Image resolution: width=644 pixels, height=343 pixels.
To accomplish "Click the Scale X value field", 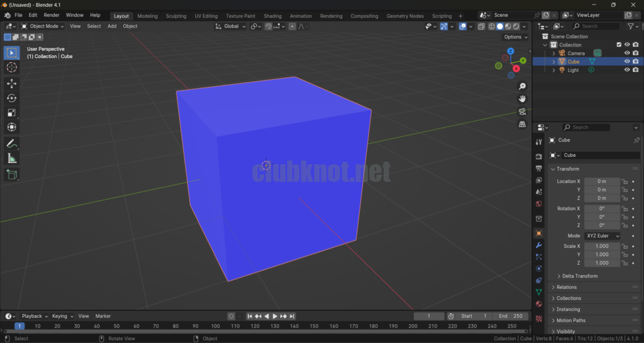I will pyautogui.click(x=601, y=247).
